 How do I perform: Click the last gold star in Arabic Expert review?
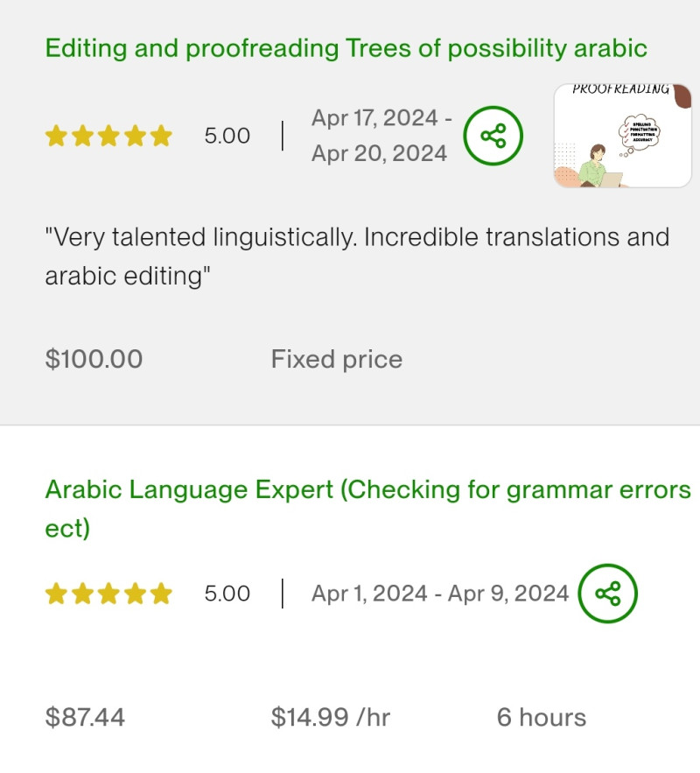pyautogui.click(x=161, y=594)
